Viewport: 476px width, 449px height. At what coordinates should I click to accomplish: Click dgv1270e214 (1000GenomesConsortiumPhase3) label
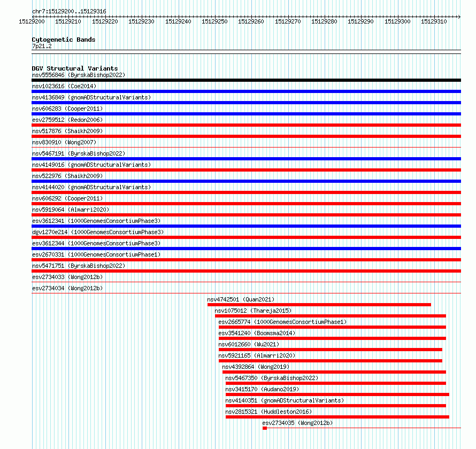pyautogui.click(x=98, y=232)
